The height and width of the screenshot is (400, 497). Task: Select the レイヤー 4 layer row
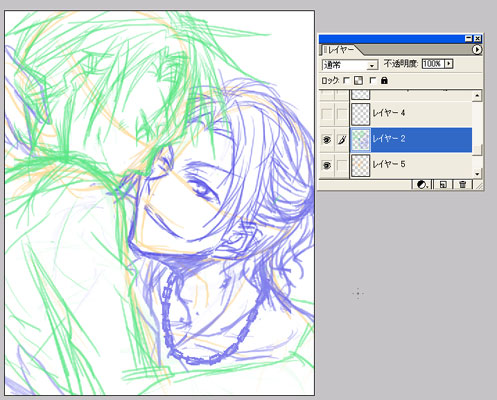[x=411, y=114]
